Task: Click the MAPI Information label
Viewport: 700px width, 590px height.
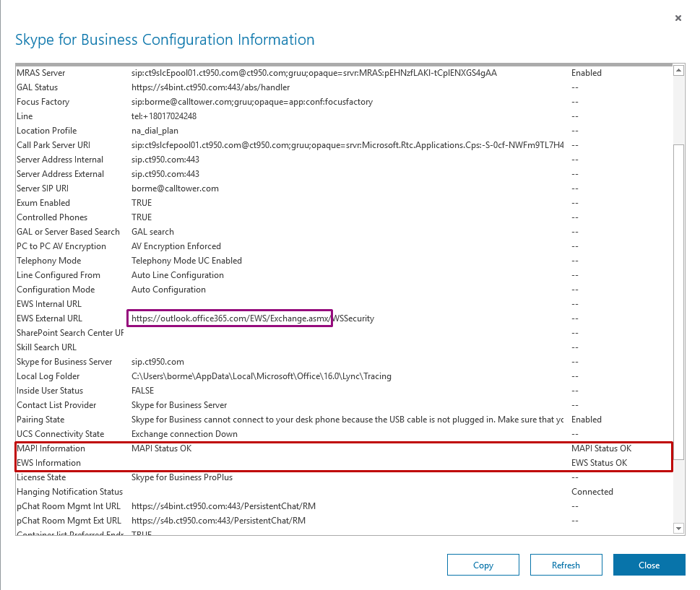Action: point(51,448)
